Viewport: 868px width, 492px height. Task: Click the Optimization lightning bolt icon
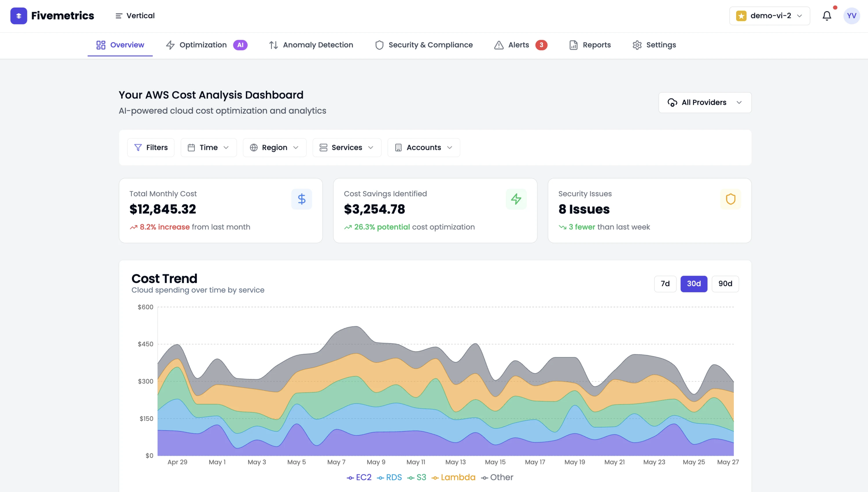170,45
